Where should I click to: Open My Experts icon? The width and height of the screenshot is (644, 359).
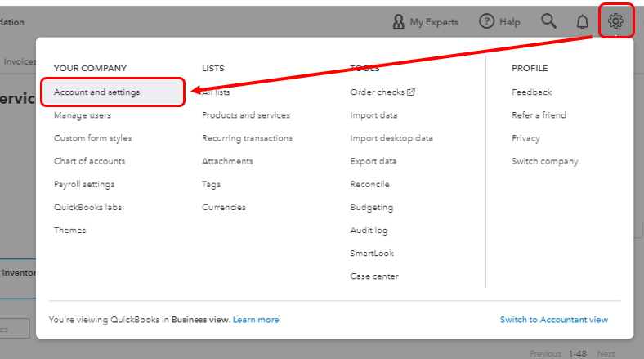[399, 22]
